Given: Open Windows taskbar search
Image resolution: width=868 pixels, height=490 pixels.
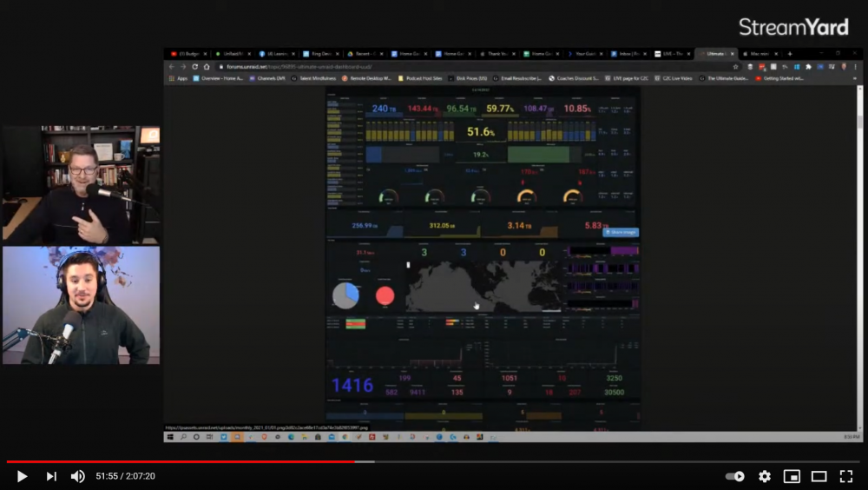Looking at the screenshot, I should click(183, 437).
